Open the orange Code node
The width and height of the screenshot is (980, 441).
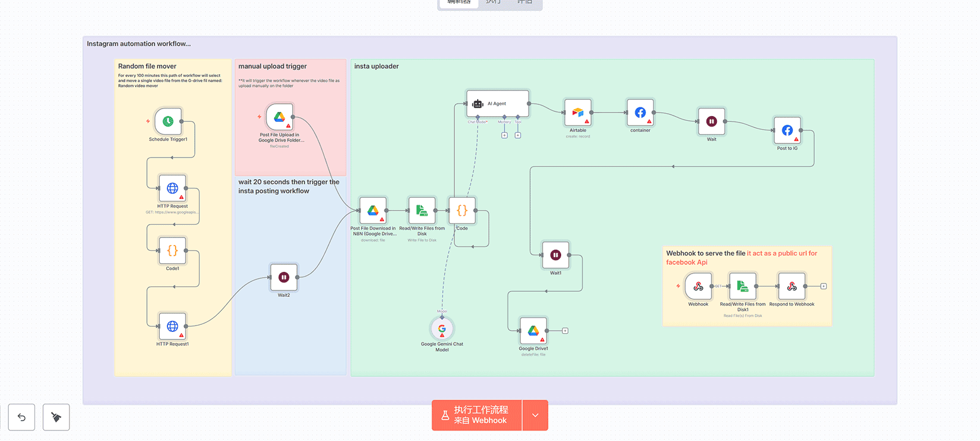pos(462,211)
